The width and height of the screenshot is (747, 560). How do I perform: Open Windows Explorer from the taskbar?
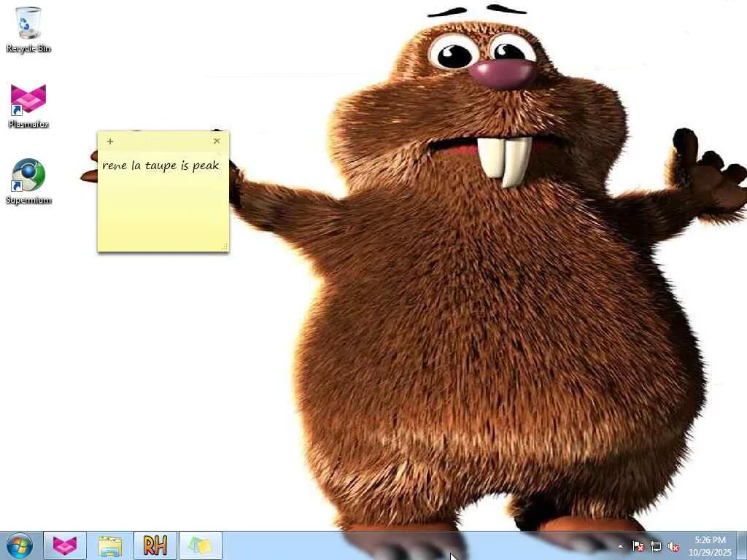tap(110, 545)
